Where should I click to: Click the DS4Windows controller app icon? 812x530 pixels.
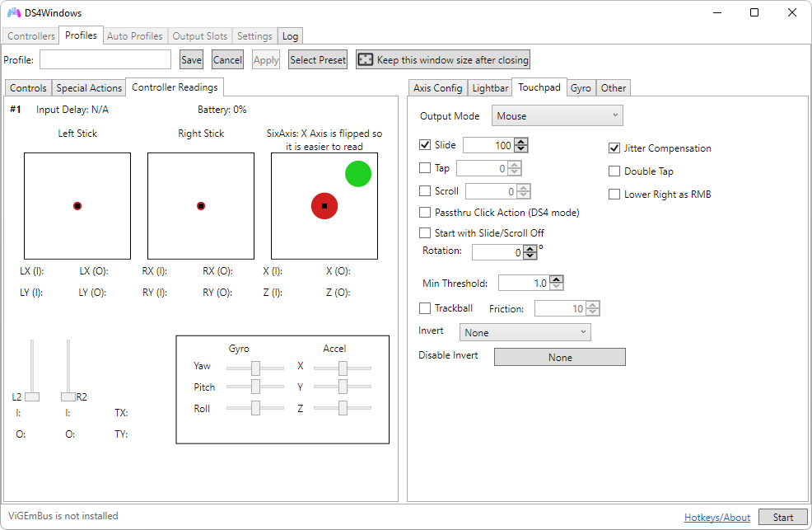tap(14, 13)
